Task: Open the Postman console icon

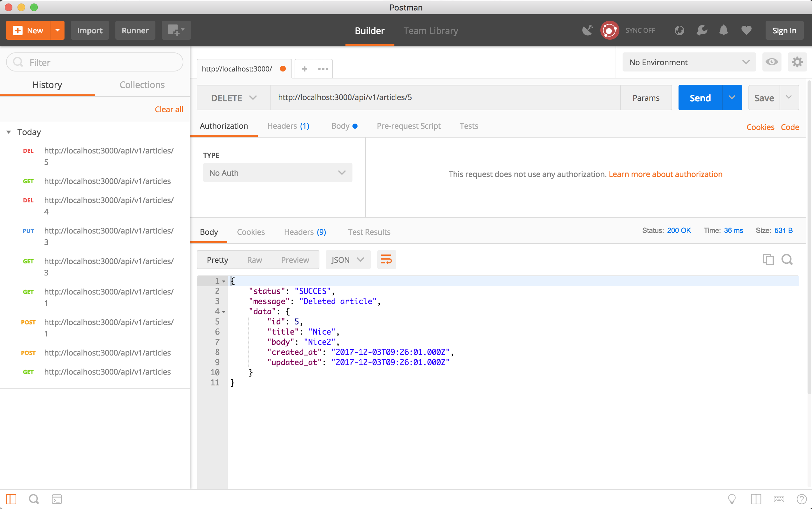Action: (x=57, y=499)
